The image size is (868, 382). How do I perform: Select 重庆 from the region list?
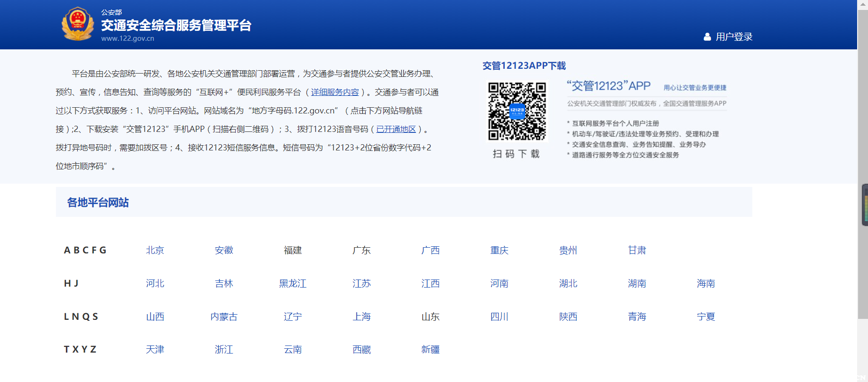(x=499, y=250)
